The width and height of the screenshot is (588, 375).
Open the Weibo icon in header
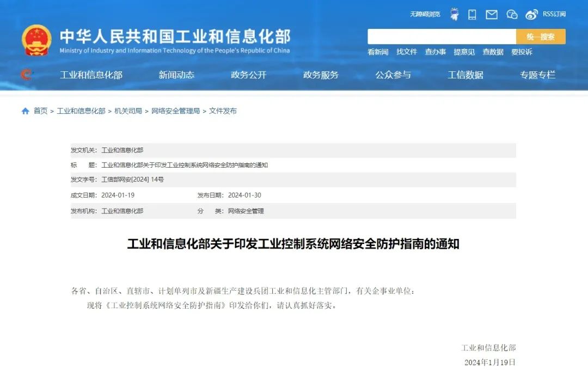click(531, 15)
